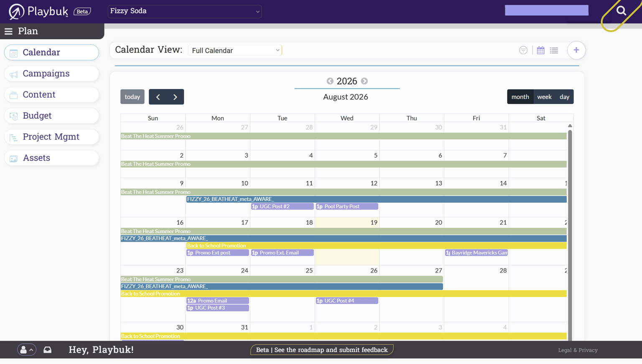Open Assets in the sidebar
642x364 pixels.
click(51, 158)
